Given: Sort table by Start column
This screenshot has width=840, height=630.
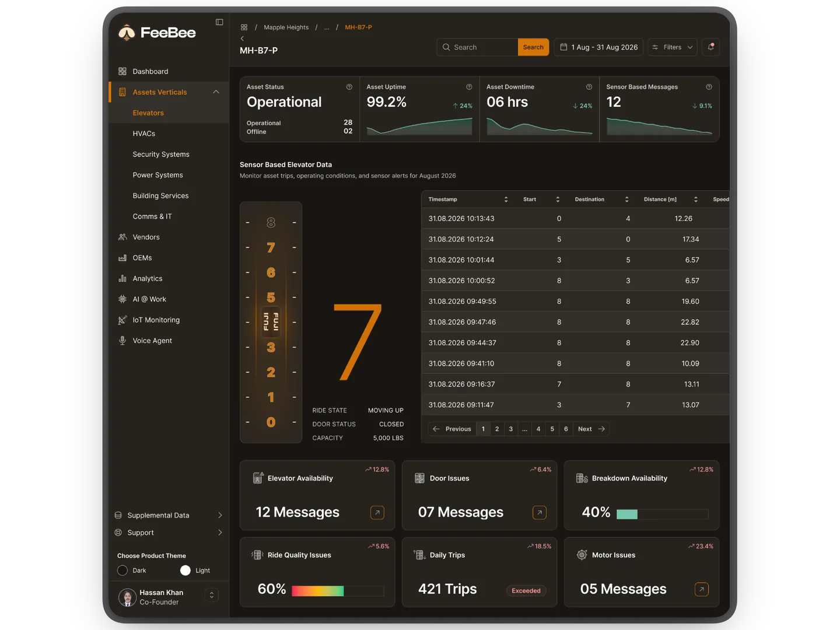Looking at the screenshot, I should (558, 199).
